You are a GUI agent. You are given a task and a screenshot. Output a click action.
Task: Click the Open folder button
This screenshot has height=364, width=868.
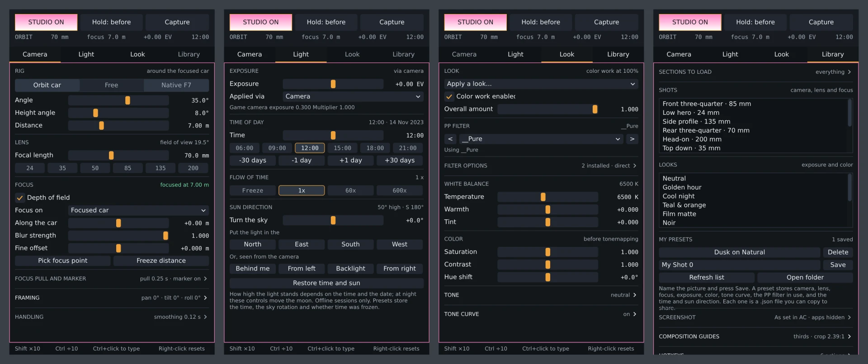(x=805, y=278)
